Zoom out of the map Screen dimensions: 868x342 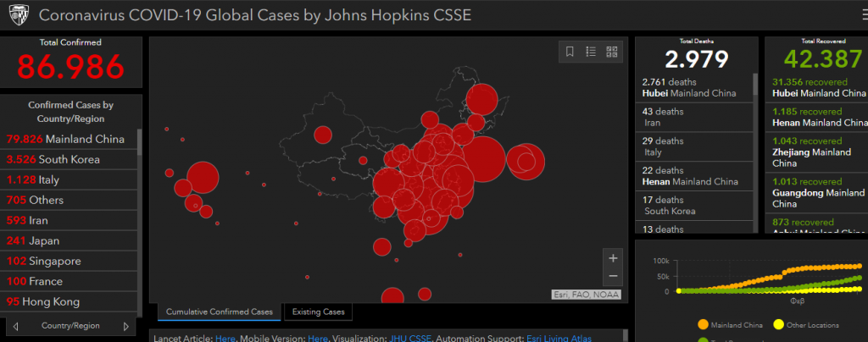(x=613, y=277)
